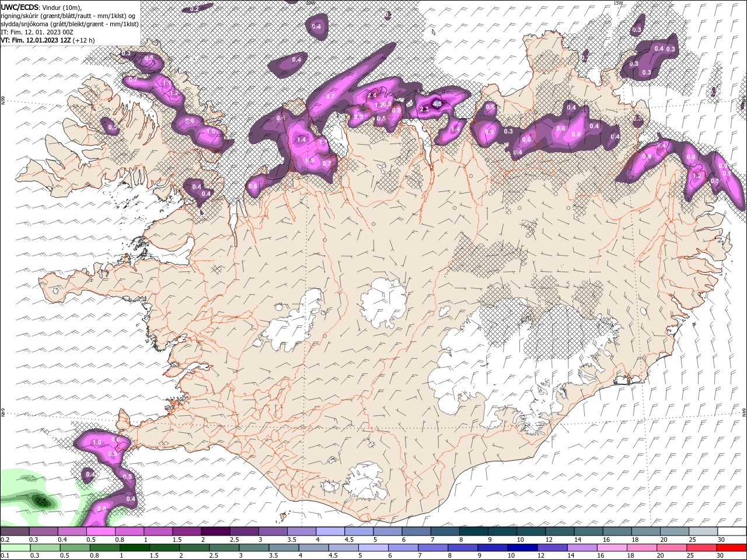Pick the darkest purple swatch near 2 in the upper legend
The height and width of the screenshot is (560, 747).
(215, 531)
